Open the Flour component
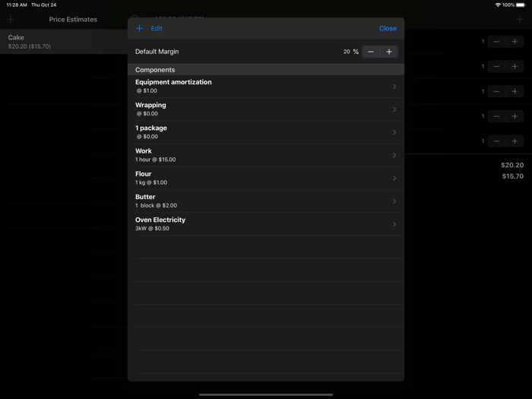Viewport: 532px width, 399px height. [x=266, y=178]
